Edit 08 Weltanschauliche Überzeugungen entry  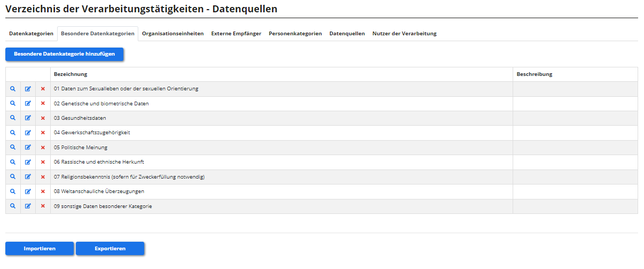(28, 191)
